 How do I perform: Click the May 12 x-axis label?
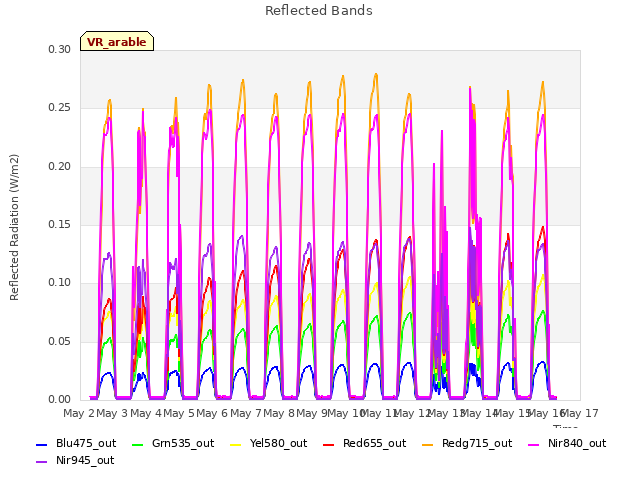point(412,413)
